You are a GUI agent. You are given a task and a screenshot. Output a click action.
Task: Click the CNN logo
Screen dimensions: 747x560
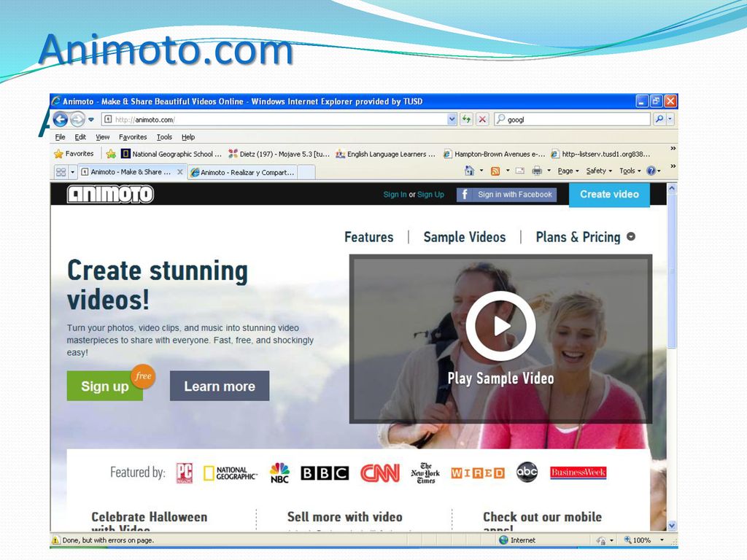pyautogui.click(x=379, y=472)
